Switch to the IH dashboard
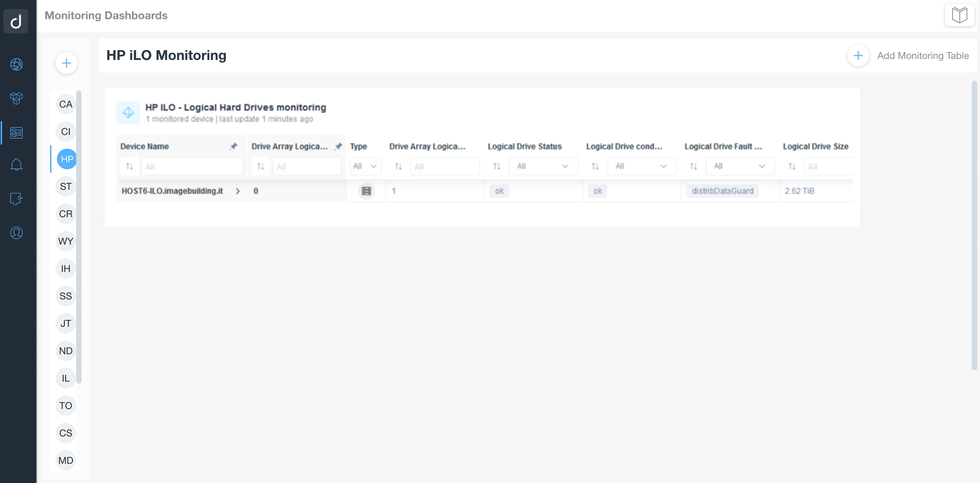This screenshot has height=483, width=980. point(66,269)
